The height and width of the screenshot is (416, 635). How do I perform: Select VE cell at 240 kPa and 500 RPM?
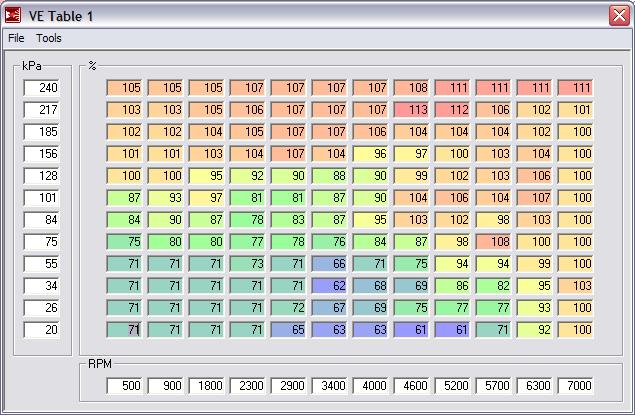(124, 88)
